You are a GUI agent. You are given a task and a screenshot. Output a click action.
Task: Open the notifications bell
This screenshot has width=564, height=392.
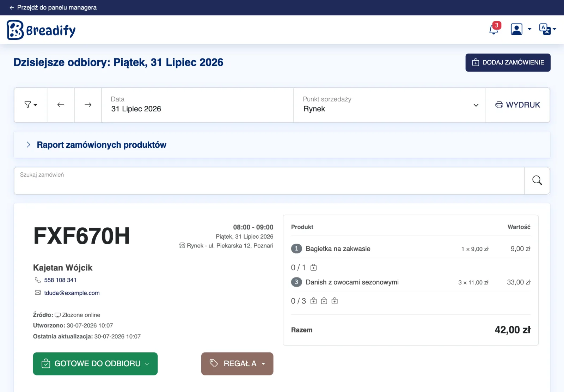(x=494, y=29)
